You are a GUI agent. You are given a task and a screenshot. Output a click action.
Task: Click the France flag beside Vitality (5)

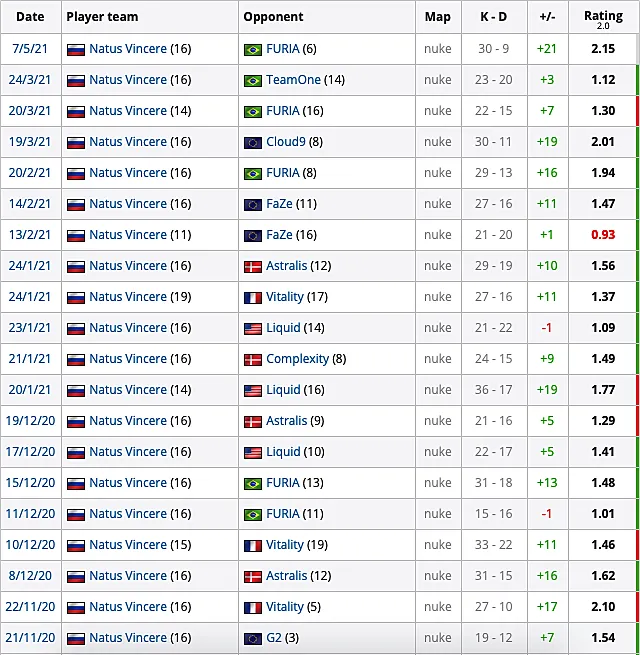tap(253, 608)
